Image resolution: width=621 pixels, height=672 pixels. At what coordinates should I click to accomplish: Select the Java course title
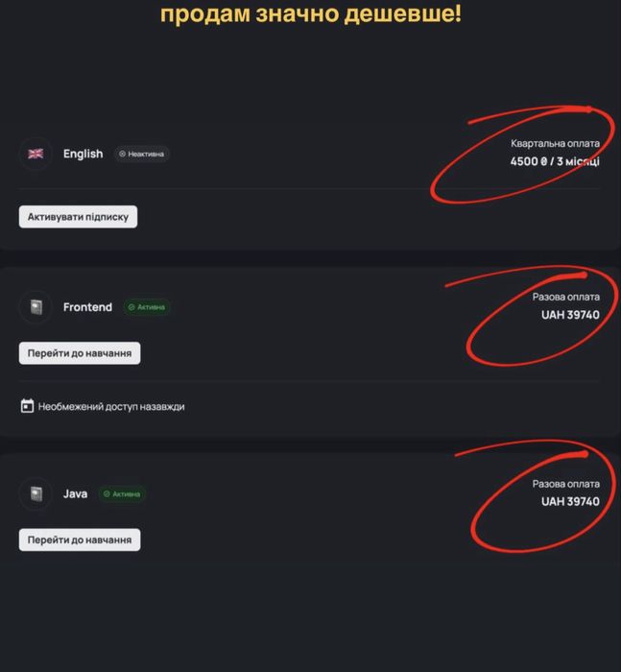click(75, 494)
